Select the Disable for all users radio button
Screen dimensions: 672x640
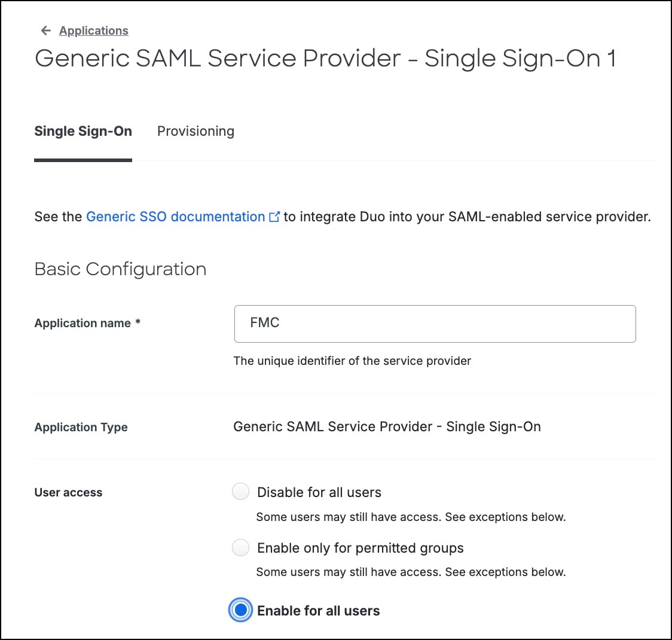coord(240,492)
